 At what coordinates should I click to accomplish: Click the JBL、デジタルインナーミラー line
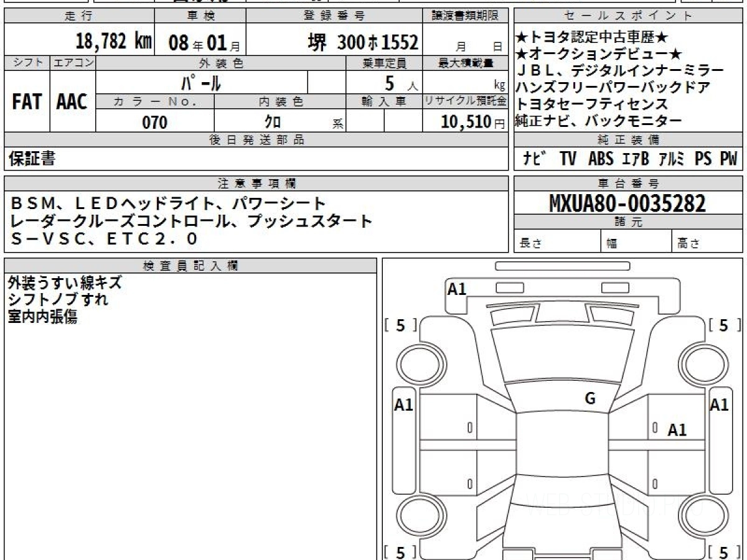(x=621, y=70)
